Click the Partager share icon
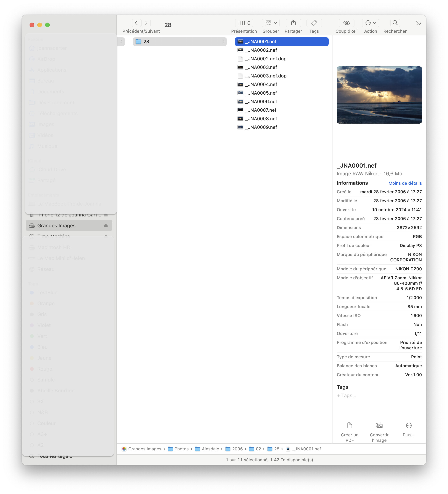Viewport: 448px width, 494px height. pyautogui.click(x=293, y=23)
